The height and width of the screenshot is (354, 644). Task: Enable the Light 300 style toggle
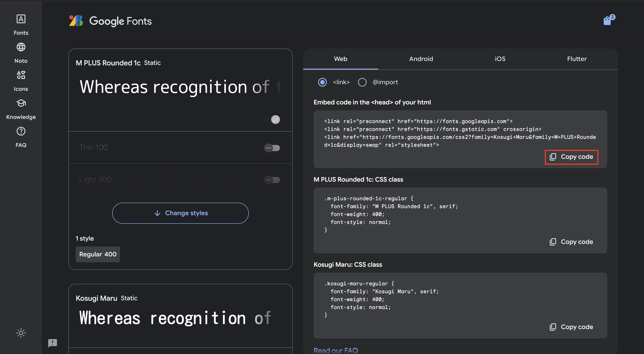[x=272, y=180]
